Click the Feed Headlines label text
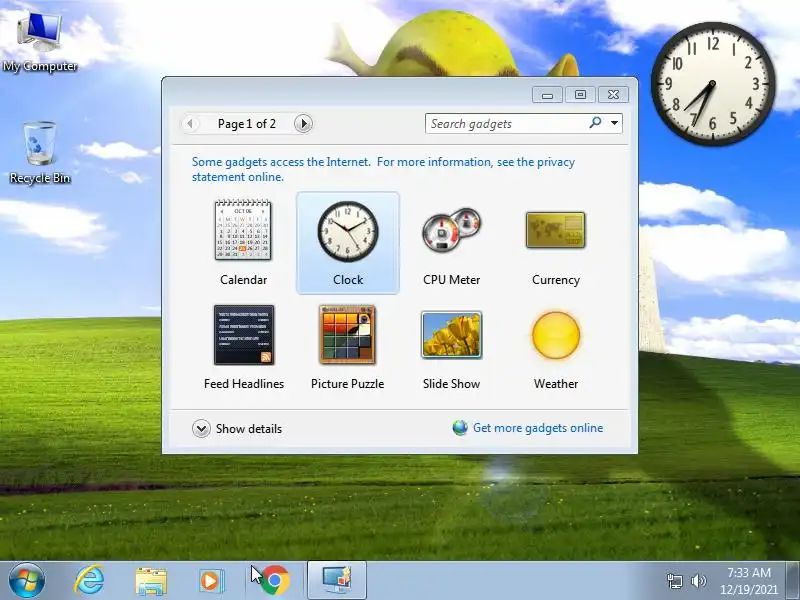Image resolution: width=800 pixels, height=600 pixels. (x=244, y=384)
